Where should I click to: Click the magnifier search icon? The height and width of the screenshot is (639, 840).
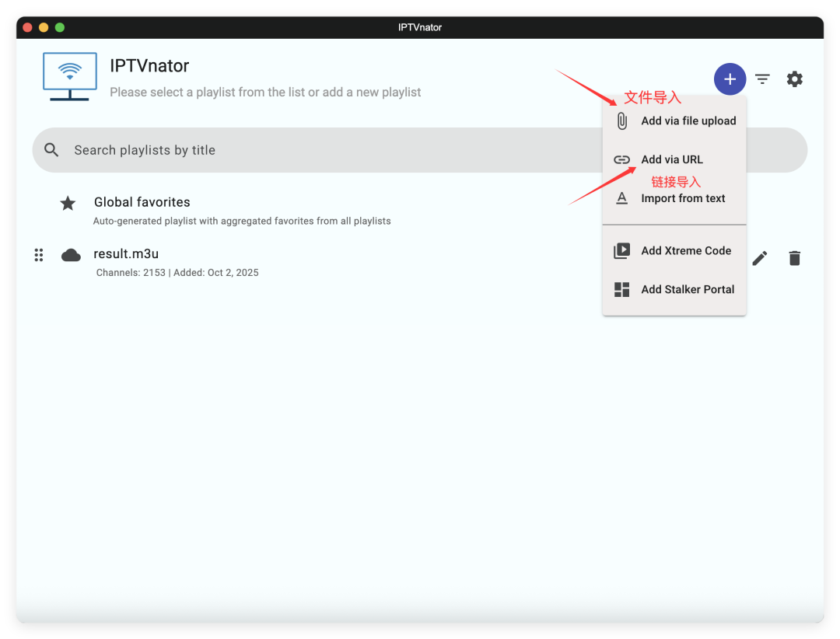[51, 150]
